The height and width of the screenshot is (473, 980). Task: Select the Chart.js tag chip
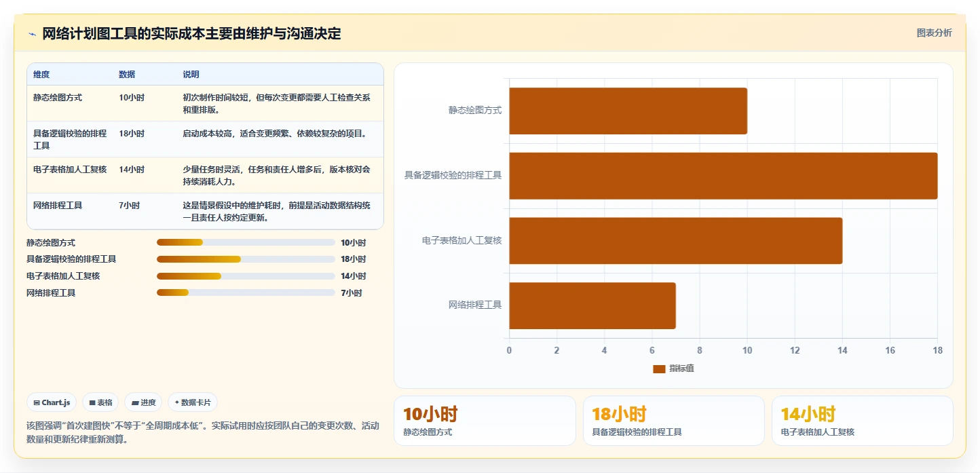[x=52, y=402]
